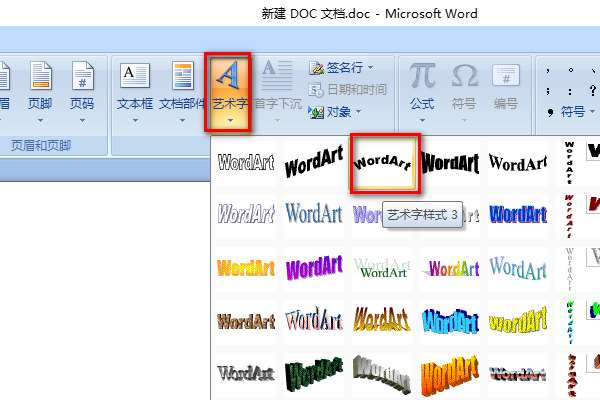
Task: Choose the gray-red outlined serif WordArt
Action: (x=314, y=321)
